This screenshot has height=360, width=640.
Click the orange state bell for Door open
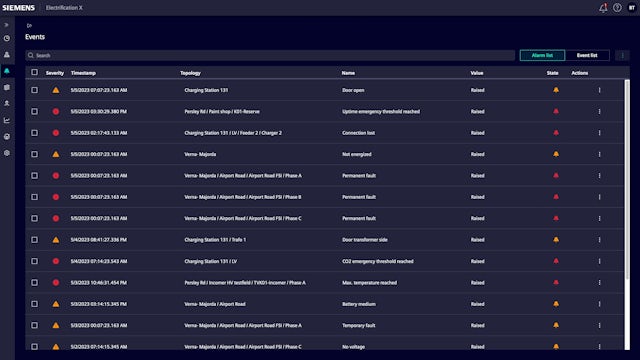[x=556, y=90]
